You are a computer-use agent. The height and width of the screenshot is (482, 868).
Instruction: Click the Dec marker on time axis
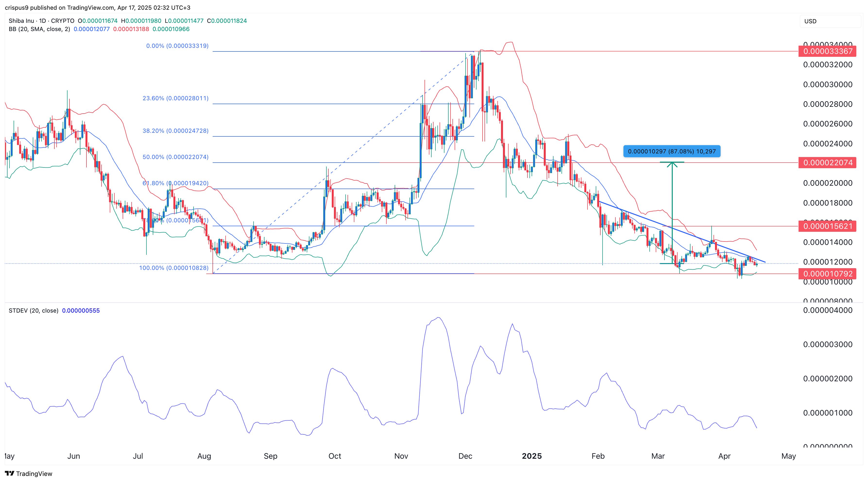tap(465, 456)
